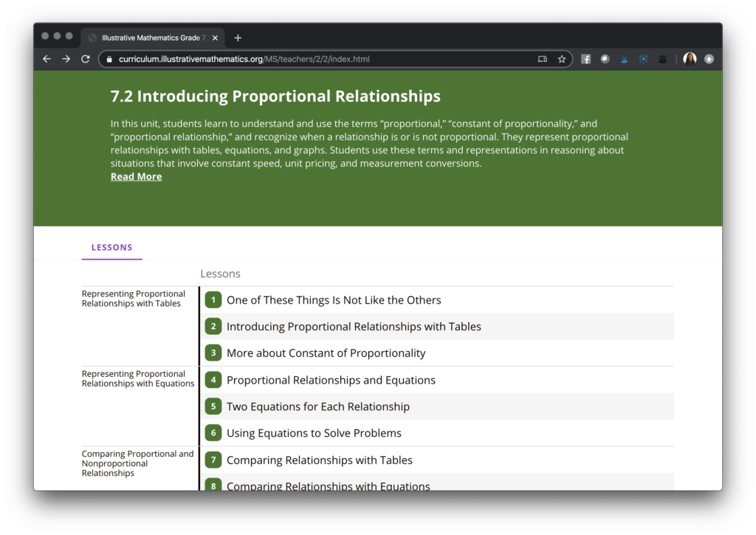Click the Facebook extension icon

tap(586, 59)
